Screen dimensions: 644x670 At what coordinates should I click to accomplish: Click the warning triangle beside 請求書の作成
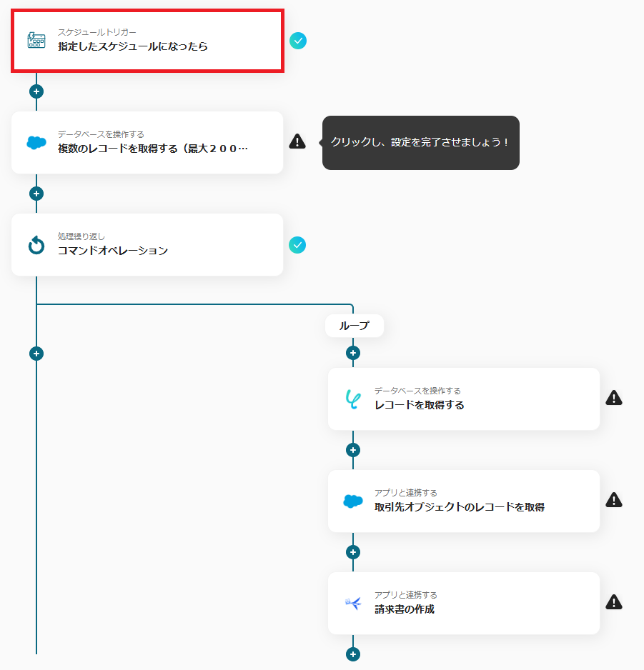[614, 602]
